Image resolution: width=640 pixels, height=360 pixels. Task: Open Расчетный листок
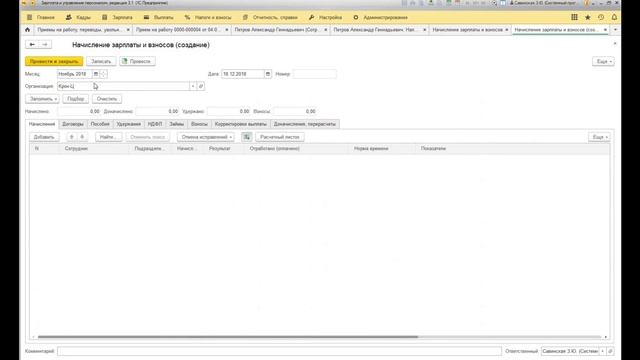(x=280, y=137)
